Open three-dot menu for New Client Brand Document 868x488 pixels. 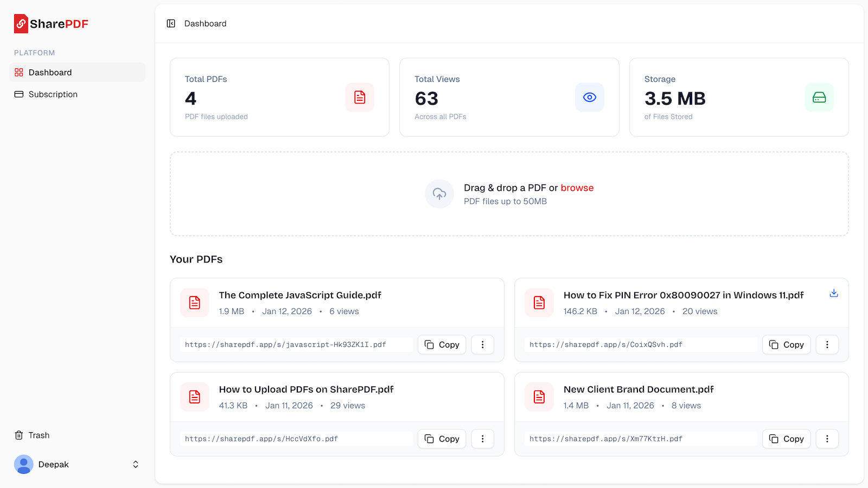coord(827,439)
